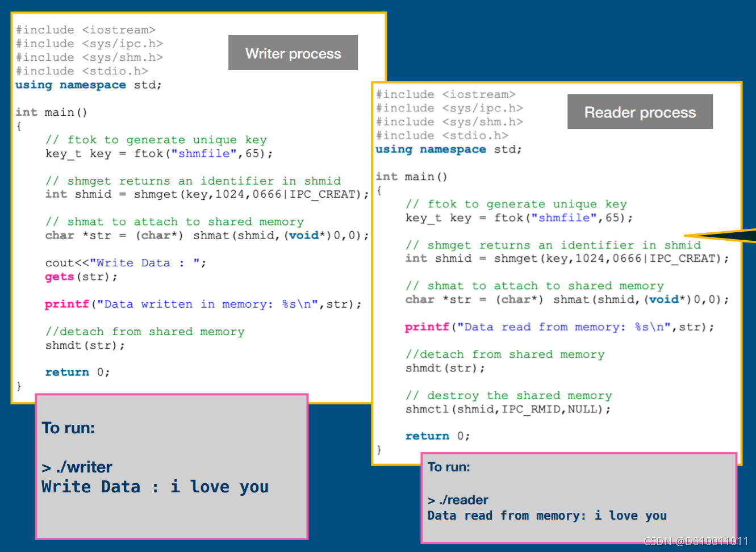
Task: Click the reader's "// shmget returns an identifier in shmid" comment
Action: [x=553, y=245]
